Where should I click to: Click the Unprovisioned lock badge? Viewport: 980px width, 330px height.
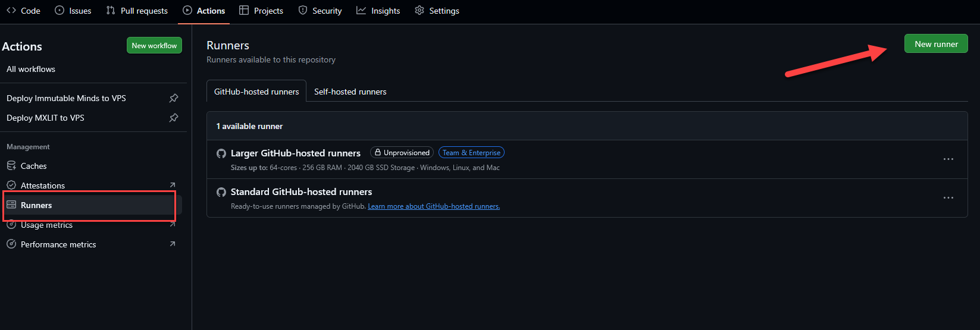402,153
